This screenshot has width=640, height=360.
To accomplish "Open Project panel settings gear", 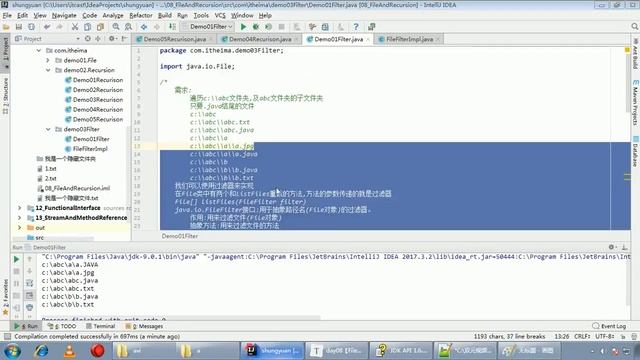I will coord(112,39).
